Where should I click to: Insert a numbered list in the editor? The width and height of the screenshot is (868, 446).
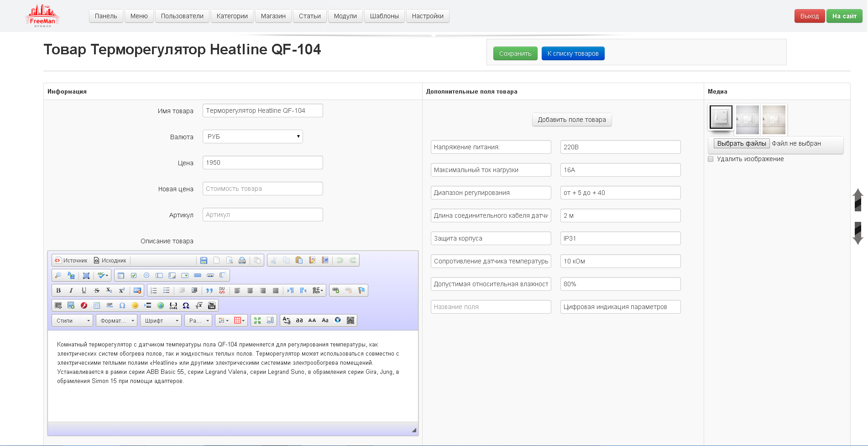tap(154, 290)
